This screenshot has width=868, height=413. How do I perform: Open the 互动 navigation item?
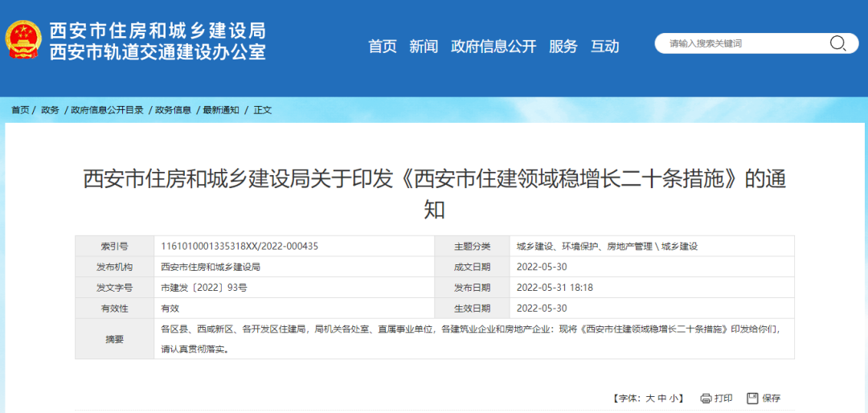[x=605, y=47]
